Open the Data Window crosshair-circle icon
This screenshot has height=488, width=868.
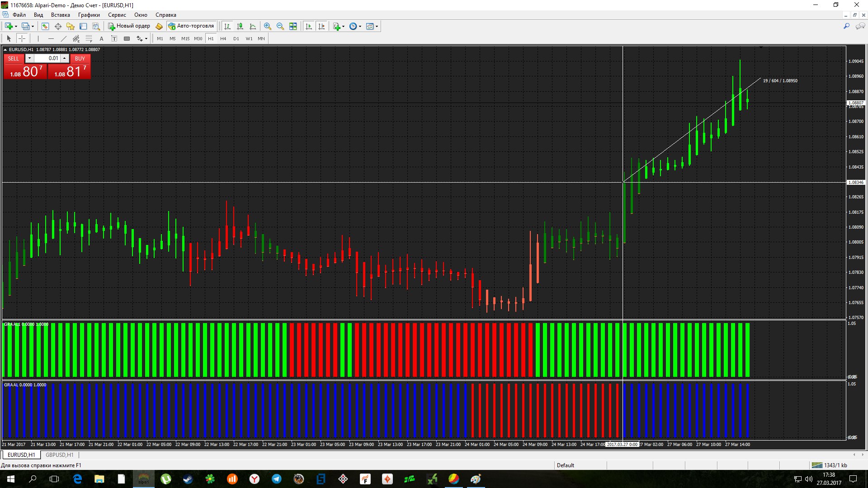[x=58, y=26]
